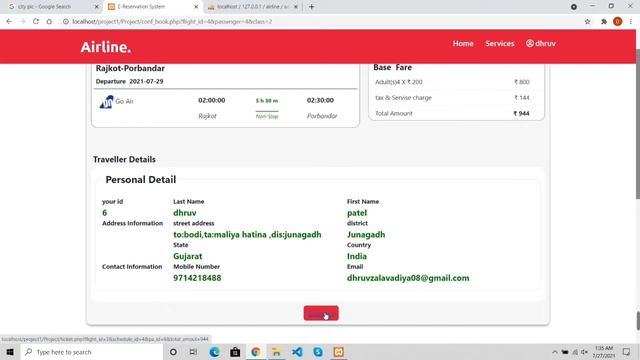Close the E-Reservation System tab
This screenshot has width=640, height=360.
pos(196,7)
